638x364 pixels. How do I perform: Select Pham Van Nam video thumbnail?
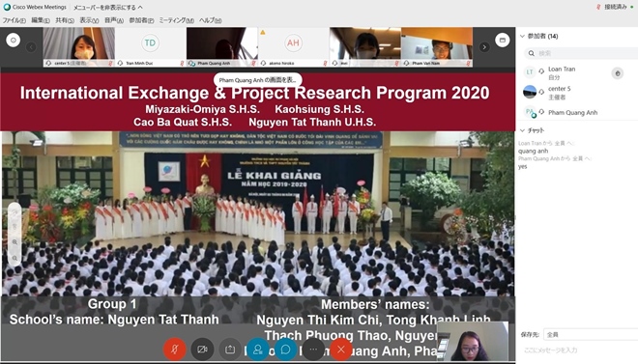[437, 47]
